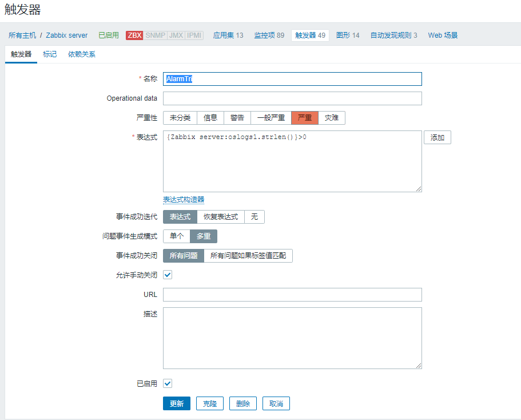Click the 名称 field containing AlarmTri

tap(292, 79)
